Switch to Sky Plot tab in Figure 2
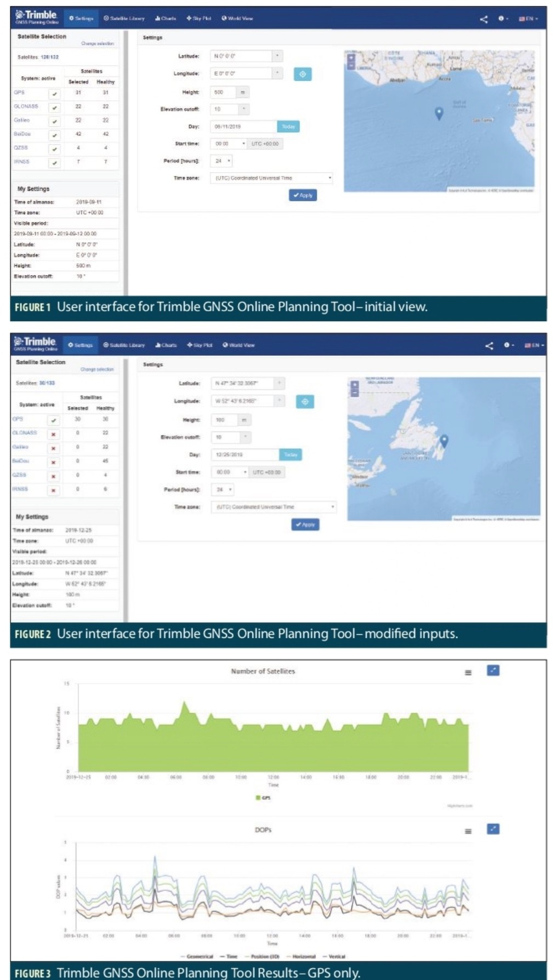 click(x=199, y=345)
